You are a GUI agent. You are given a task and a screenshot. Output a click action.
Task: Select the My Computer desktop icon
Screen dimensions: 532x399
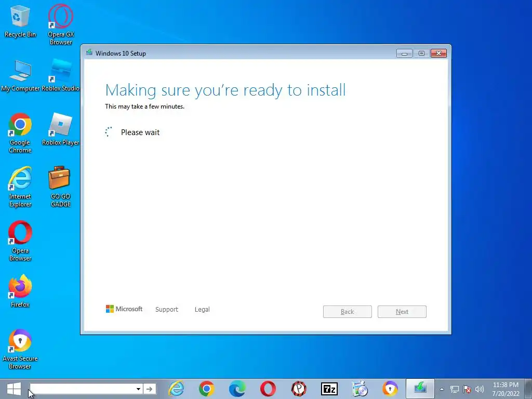click(20, 76)
